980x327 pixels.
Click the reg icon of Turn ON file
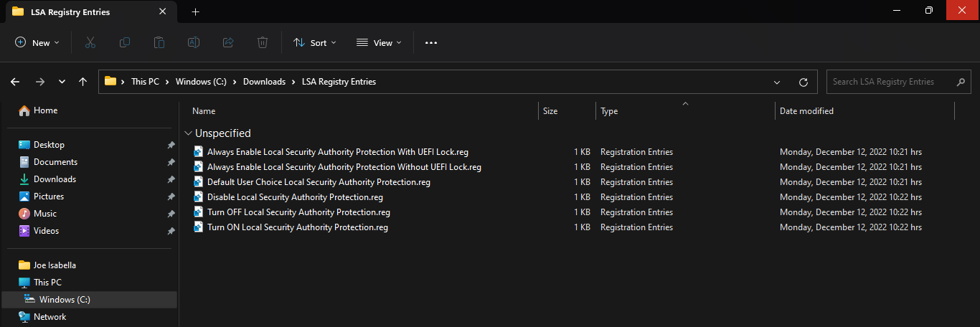[199, 227]
